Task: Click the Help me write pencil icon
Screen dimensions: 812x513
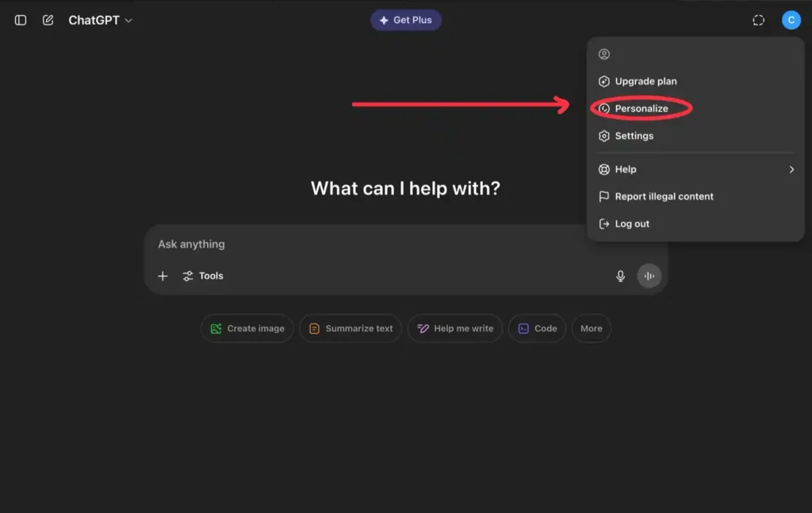Action: tap(423, 328)
